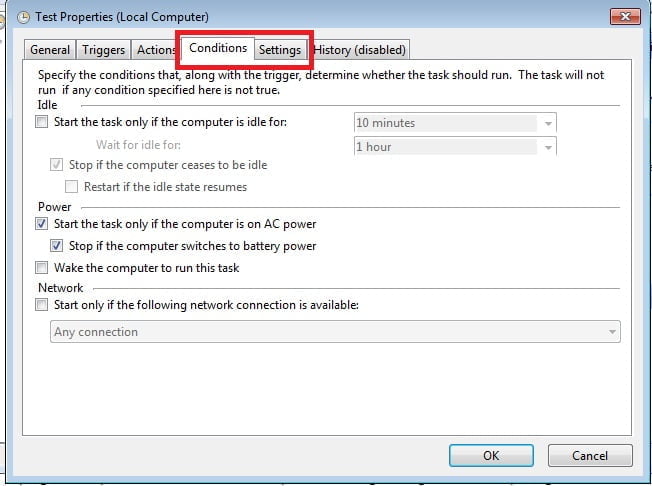This screenshot has width=652, height=486.
Task: Expand the Any connection dropdown
Action: [x=335, y=331]
